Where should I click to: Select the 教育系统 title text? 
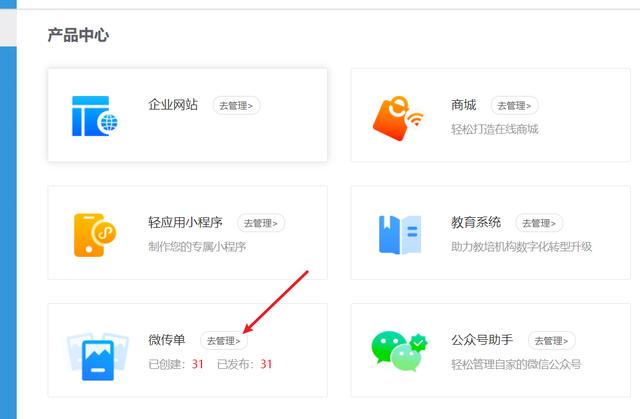476,222
